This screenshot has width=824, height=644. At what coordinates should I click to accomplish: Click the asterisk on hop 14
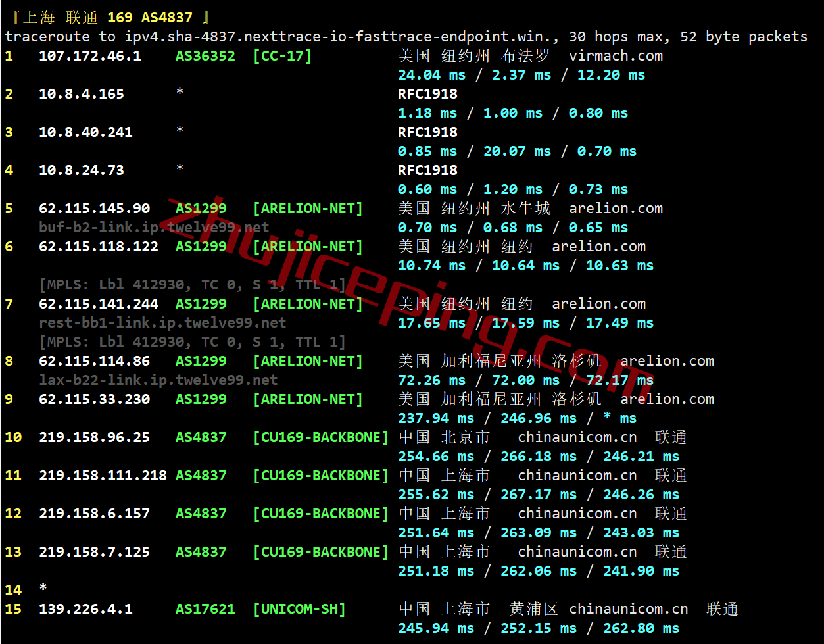coord(43,589)
